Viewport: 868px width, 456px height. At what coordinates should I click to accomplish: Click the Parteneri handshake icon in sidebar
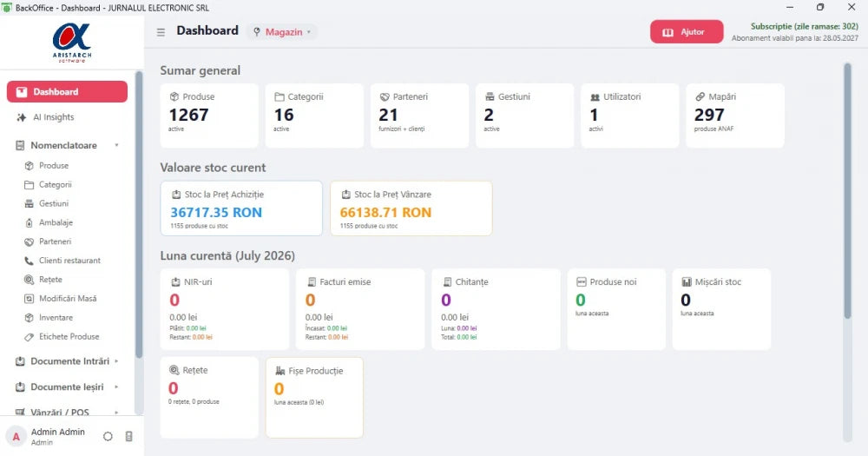pyautogui.click(x=29, y=242)
